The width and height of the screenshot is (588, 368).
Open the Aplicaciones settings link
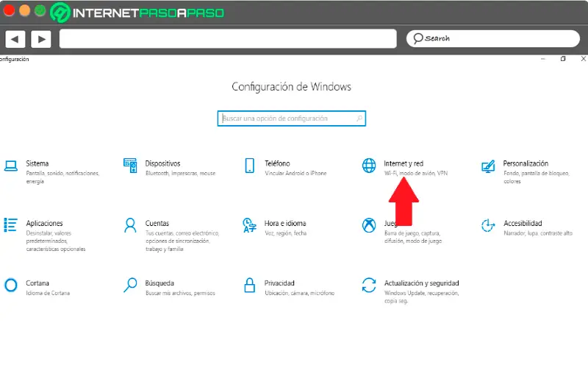pos(44,223)
